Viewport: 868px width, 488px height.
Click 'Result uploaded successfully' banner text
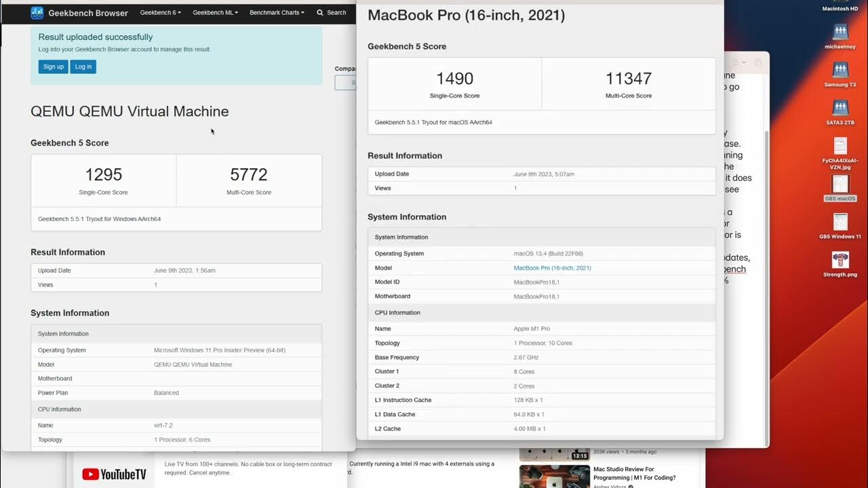96,37
